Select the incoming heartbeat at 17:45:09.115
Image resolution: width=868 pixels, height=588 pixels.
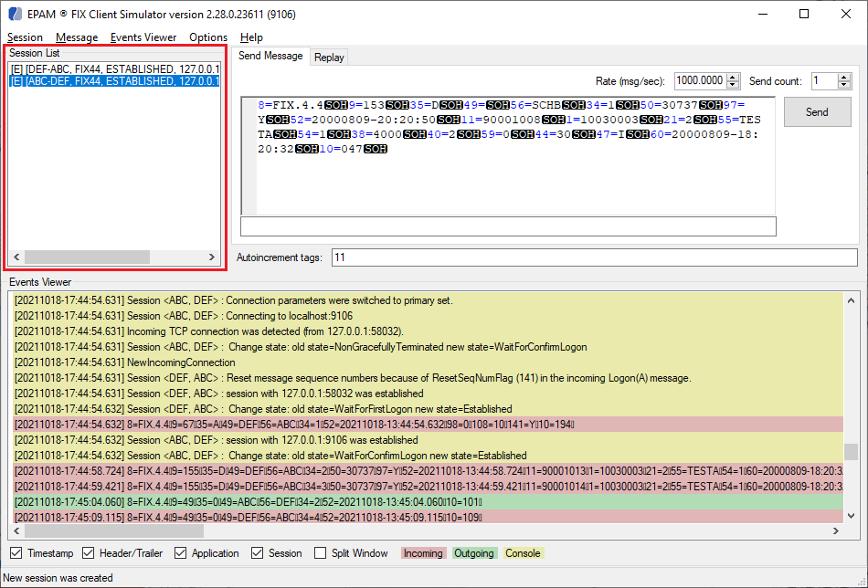(x=428, y=517)
